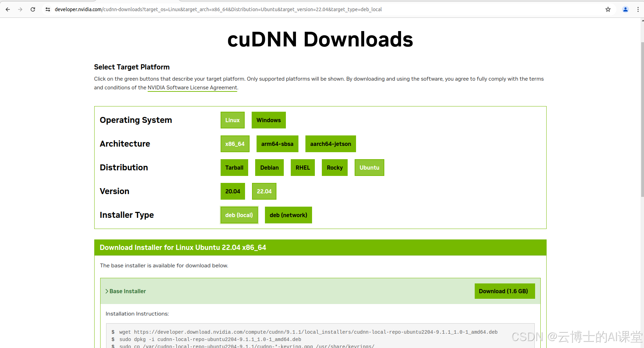This screenshot has width=644, height=348.
Task: Select Rocky distribution
Action: (x=335, y=168)
